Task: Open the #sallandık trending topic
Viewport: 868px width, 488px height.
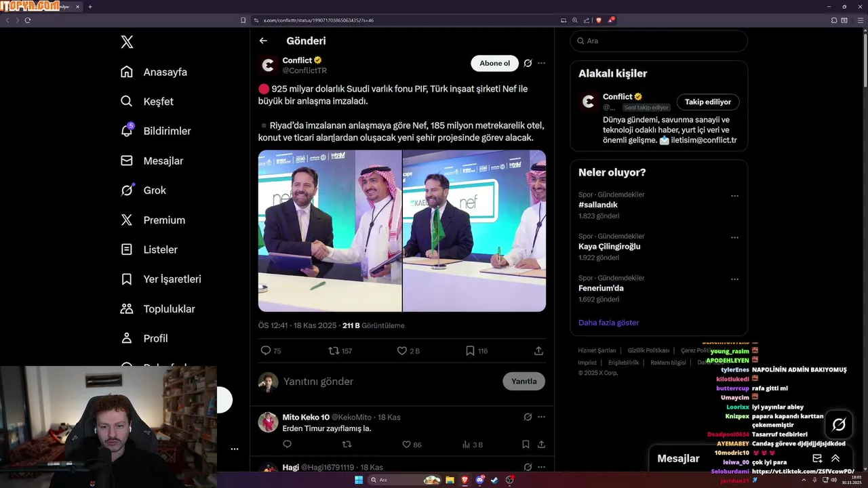Action: pos(598,205)
